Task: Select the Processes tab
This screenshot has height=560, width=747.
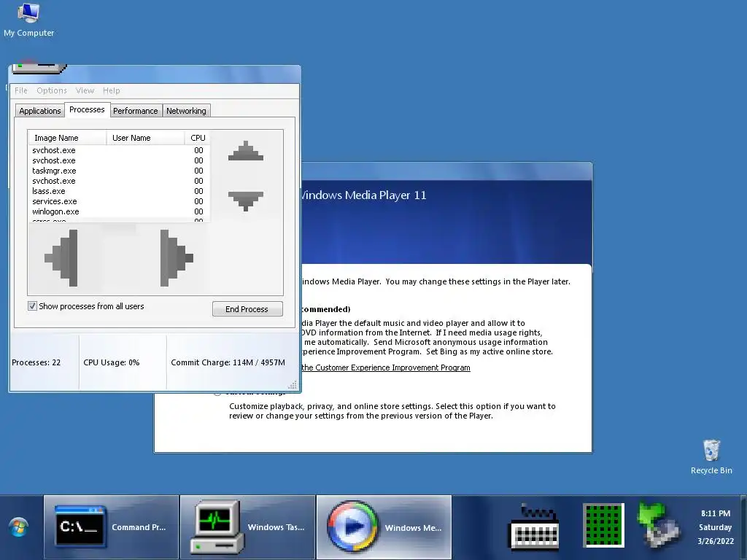Action: click(x=87, y=109)
